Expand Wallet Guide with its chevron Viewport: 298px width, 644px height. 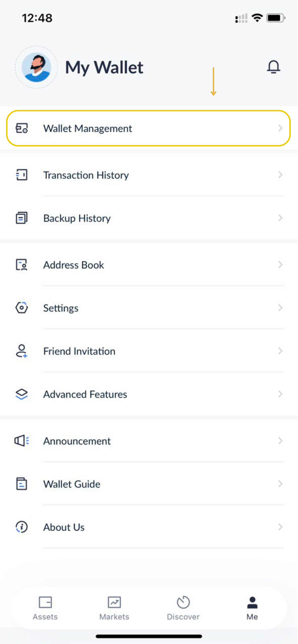pos(280,484)
